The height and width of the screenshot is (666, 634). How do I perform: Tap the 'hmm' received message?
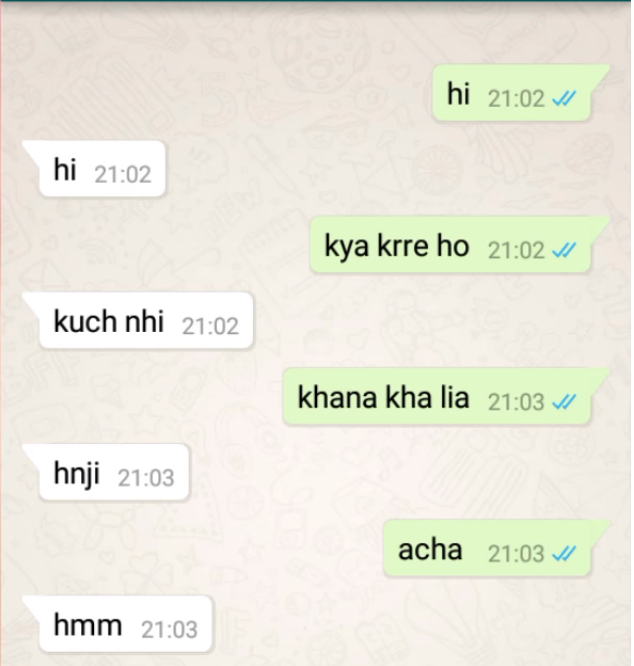pyautogui.click(x=125, y=624)
